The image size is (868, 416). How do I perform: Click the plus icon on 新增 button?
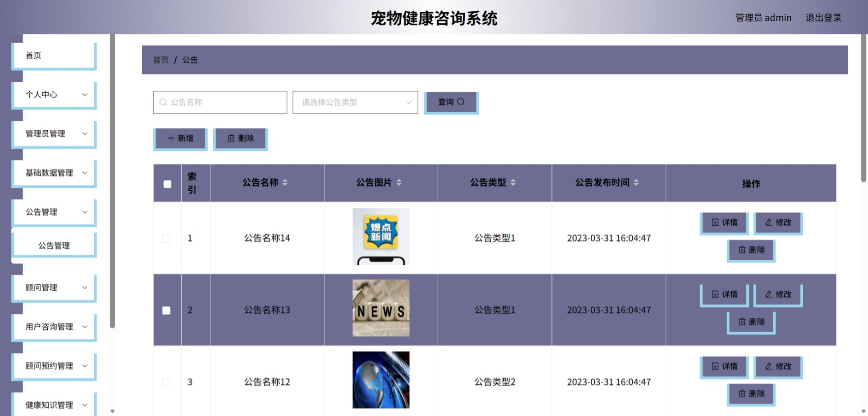click(x=171, y=138)
